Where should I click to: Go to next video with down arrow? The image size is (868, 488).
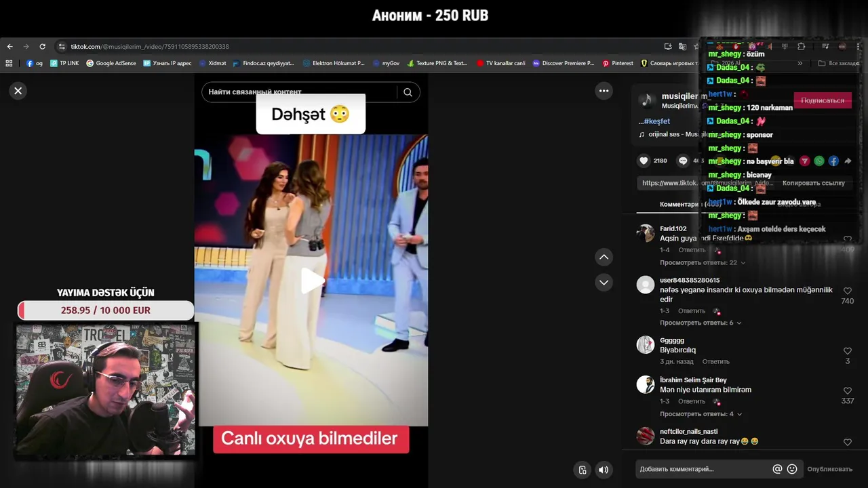click(604, 282)
